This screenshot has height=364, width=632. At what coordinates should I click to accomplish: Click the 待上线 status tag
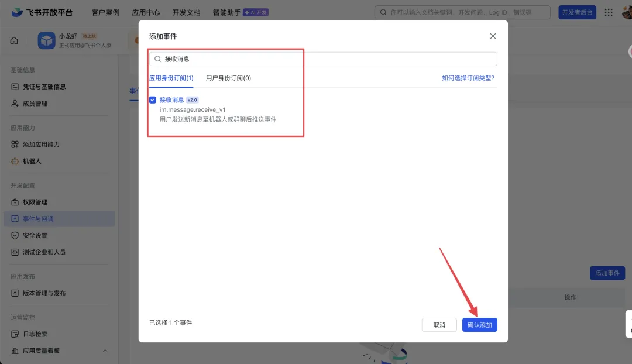pos(90,36)
